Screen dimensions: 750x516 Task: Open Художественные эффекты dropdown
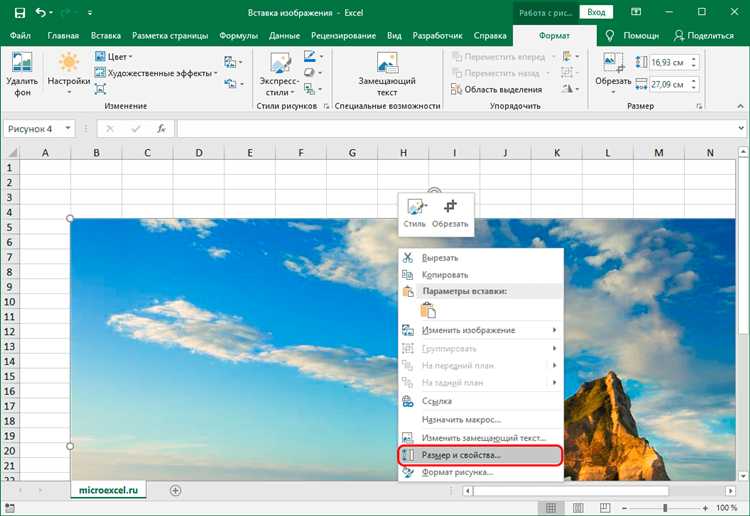click(156, 73)
